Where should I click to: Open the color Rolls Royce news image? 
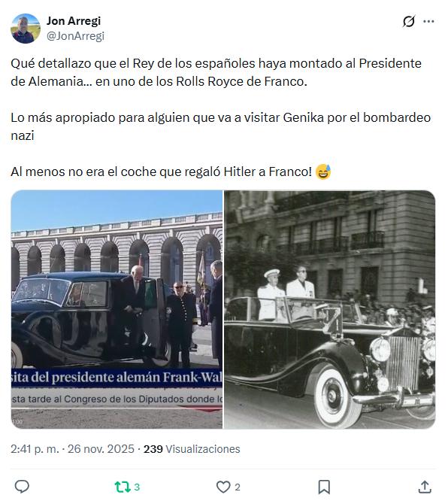[117, 309]
